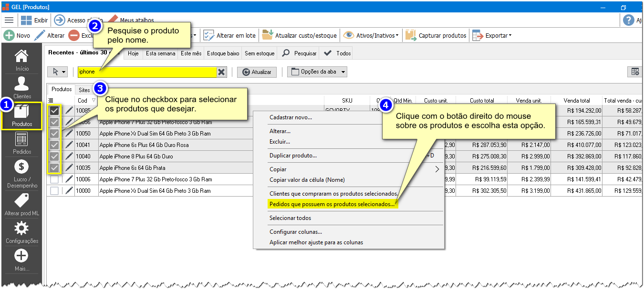The height and width of the screenshot is (292, 644).
Task: Switch to the Esta semana tab
Action: 160,53
